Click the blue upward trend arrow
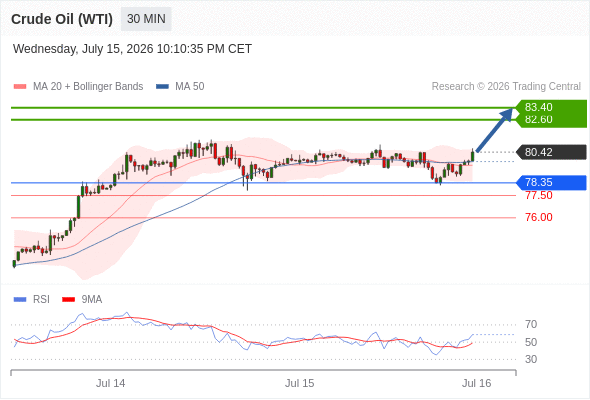The width and height of the screenshot is (590, 400). 494,130
